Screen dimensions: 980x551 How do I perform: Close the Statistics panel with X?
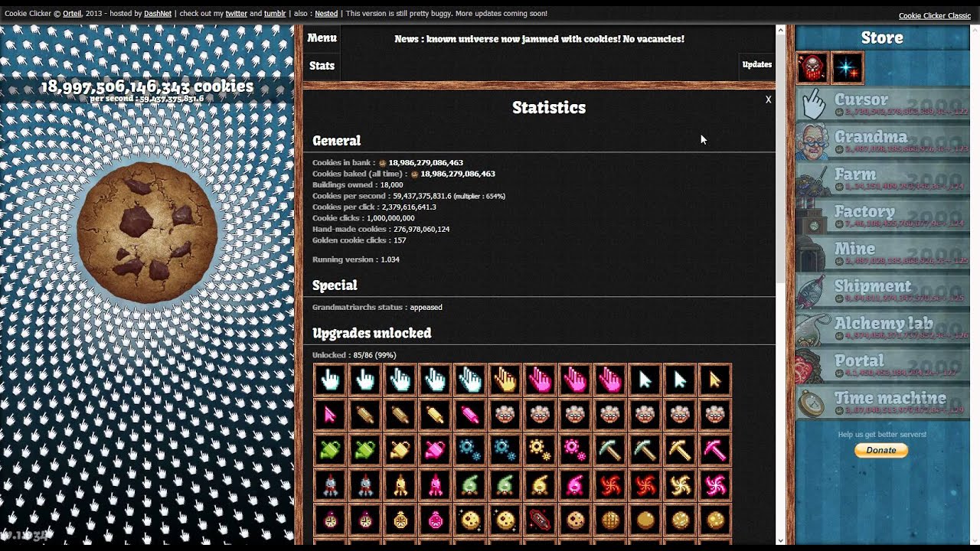tap(768, 99)
